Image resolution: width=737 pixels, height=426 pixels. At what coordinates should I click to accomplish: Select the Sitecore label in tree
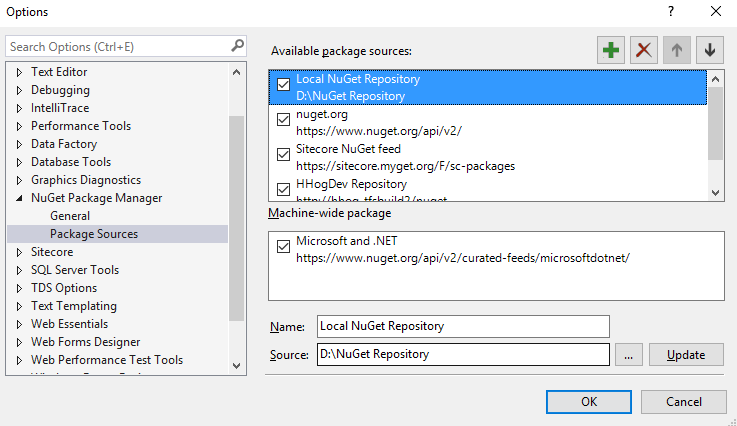click(x=52, y=252)
